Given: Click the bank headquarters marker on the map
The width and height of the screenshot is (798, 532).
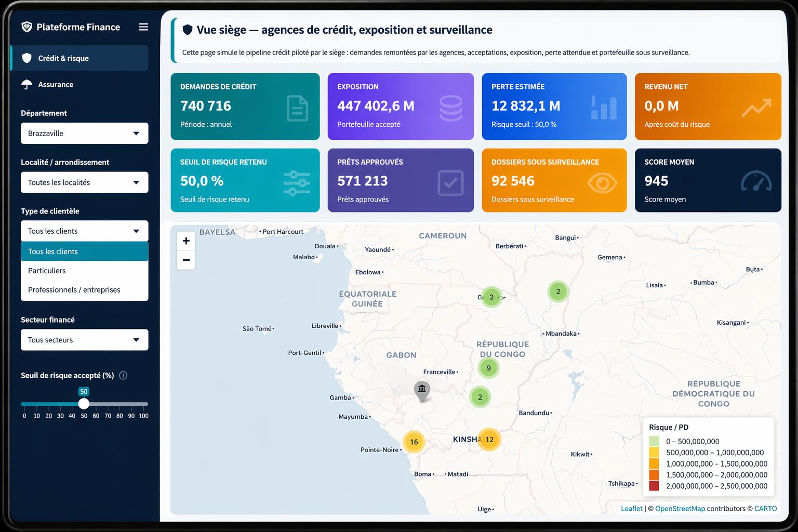Looking at the screenshot, I should [422, 391].
